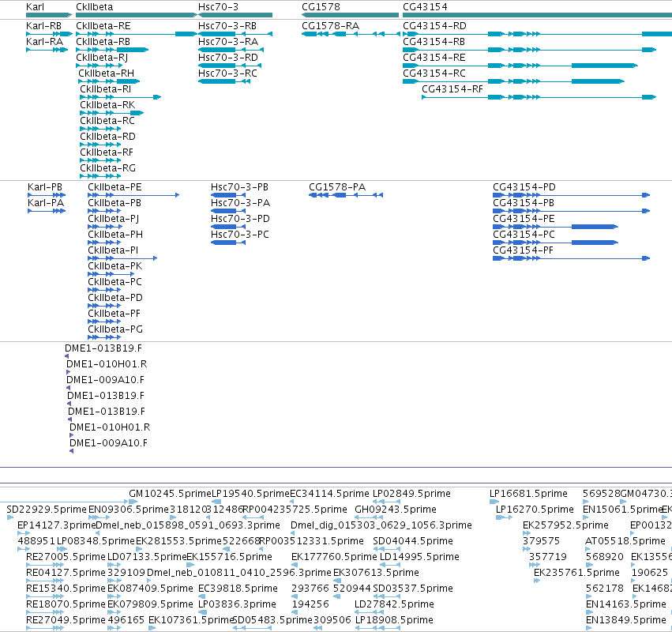Select protein CkIIbeta-PE
The height and width of the screenshot is (632, 672).
coord(133,195)
